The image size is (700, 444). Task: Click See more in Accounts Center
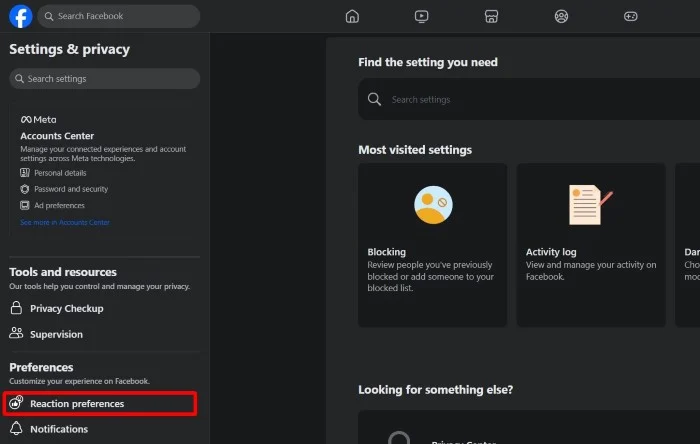pyautogui.click(x=65, y=222)
